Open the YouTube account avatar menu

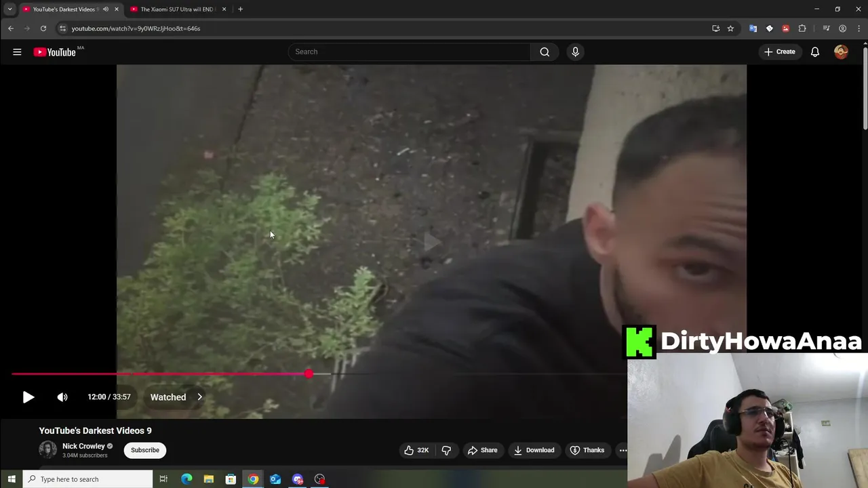841,52
